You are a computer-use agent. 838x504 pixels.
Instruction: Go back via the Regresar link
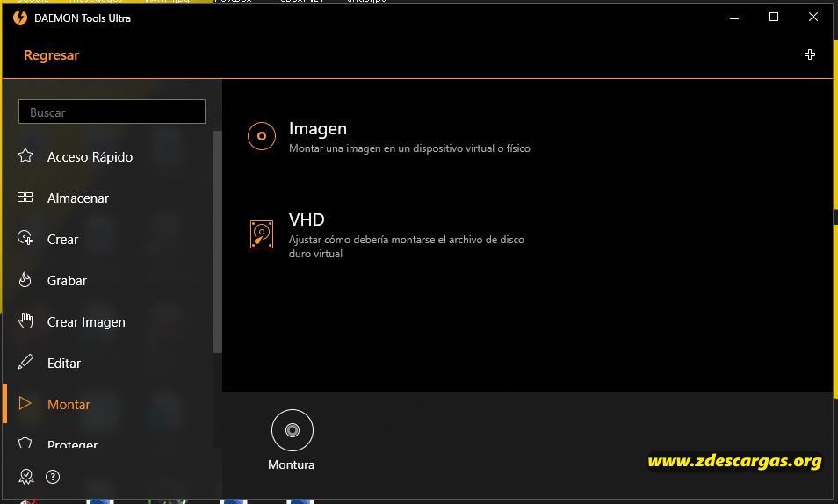pos(51,55)
